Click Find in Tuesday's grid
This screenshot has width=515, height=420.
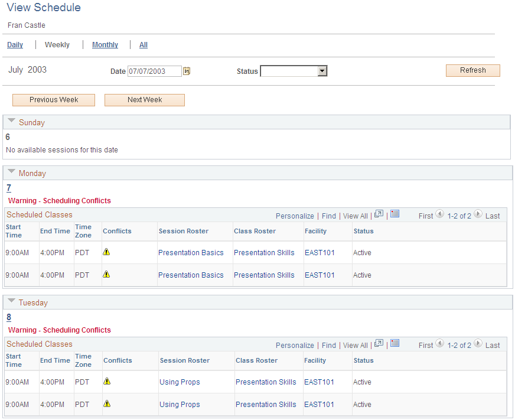[329, 346]
